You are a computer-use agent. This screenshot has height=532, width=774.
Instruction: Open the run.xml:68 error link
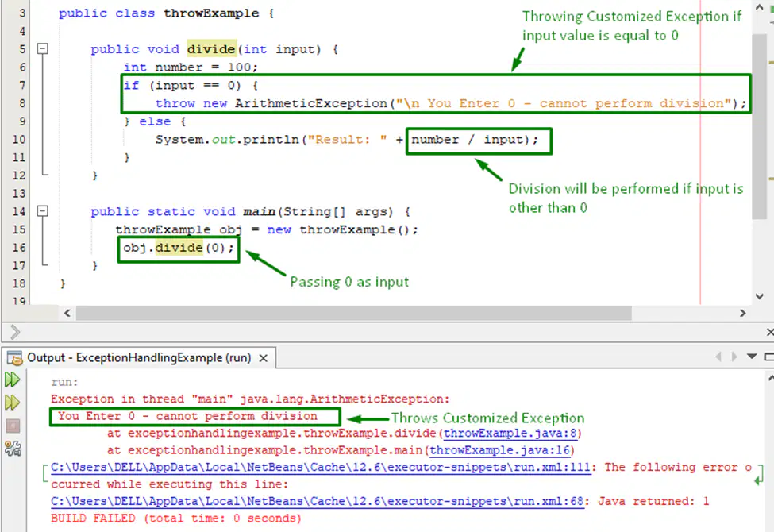[317, 501]
